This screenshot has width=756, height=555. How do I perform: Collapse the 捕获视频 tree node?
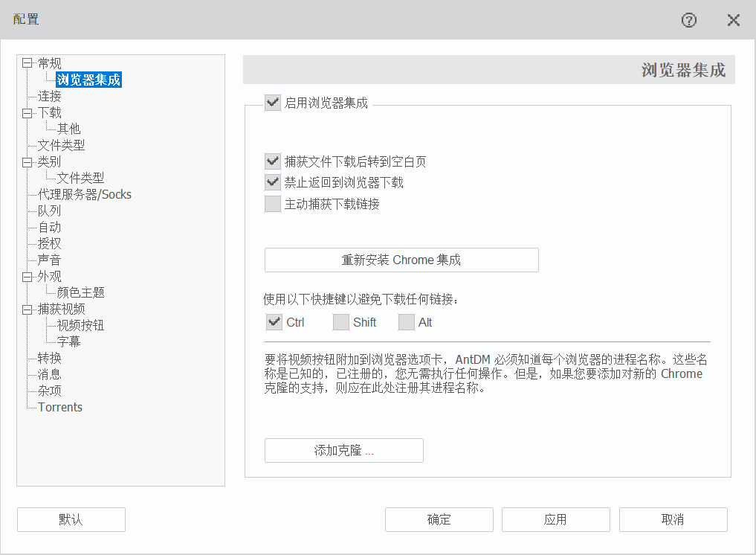27,309
